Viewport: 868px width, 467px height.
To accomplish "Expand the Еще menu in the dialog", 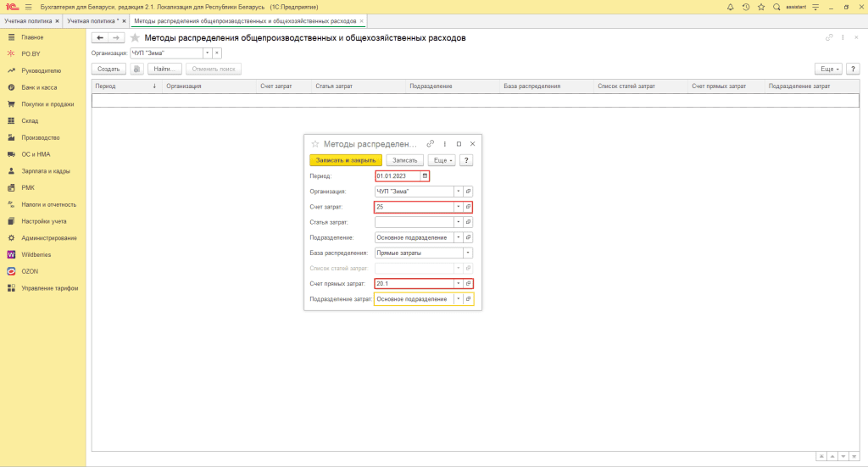I will [x=442, y=160].
